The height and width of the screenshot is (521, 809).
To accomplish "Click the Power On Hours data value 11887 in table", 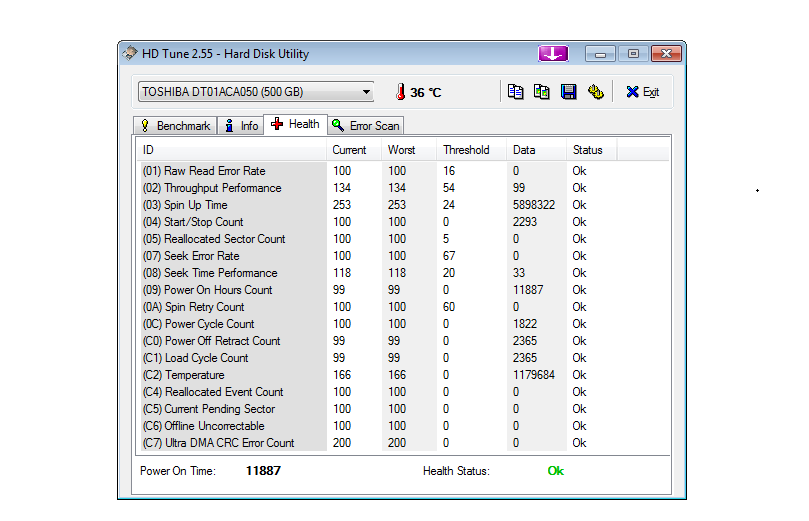I will tap(528, 290).
